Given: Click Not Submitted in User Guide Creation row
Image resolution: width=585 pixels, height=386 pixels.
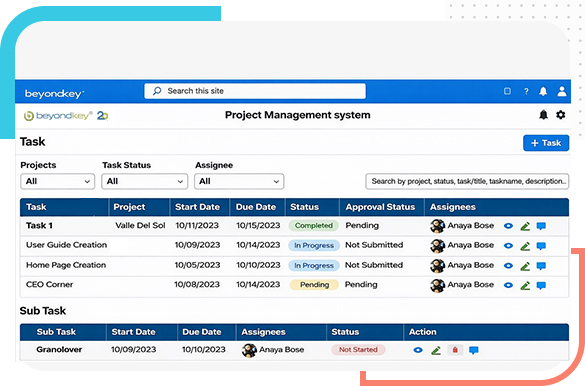Looking at the screenshot, I should [x=374, y=245].
